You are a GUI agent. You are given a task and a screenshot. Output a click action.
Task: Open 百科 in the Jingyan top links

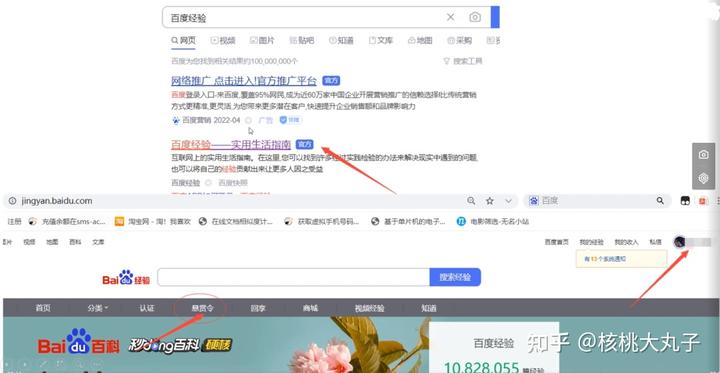point(75,242)
